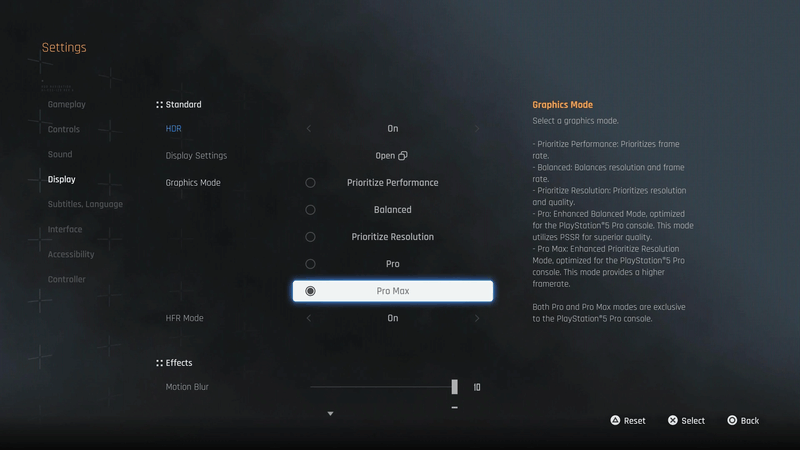Select the Pro Max graphics mode
The height and width of the screenshot is (450, 800).
392,291
